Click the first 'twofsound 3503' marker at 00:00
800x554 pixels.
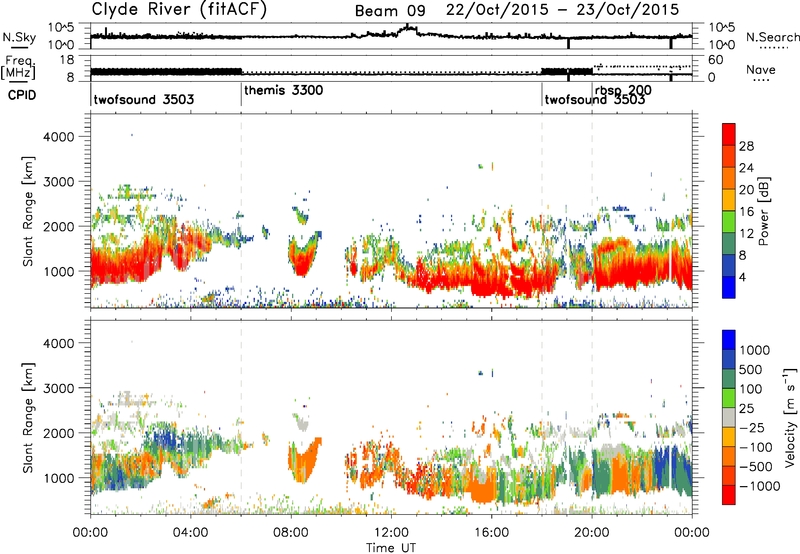144,99
